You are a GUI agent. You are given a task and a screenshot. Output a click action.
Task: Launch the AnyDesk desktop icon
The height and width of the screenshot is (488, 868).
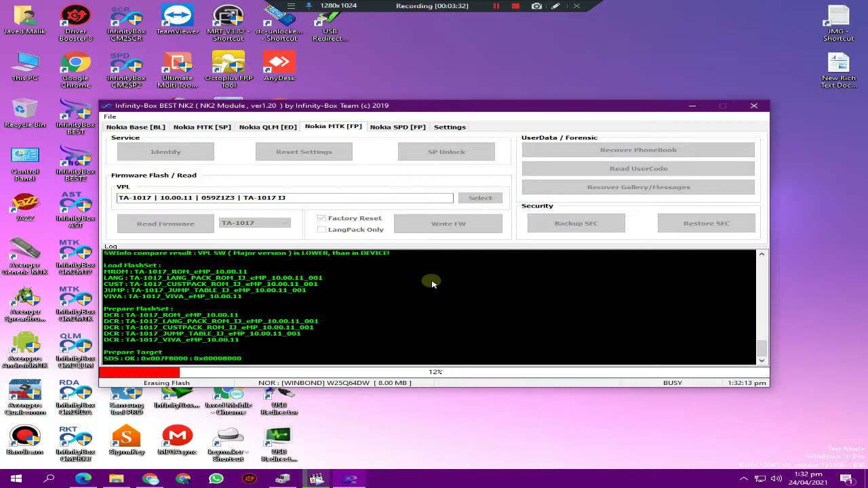(279, 67)
